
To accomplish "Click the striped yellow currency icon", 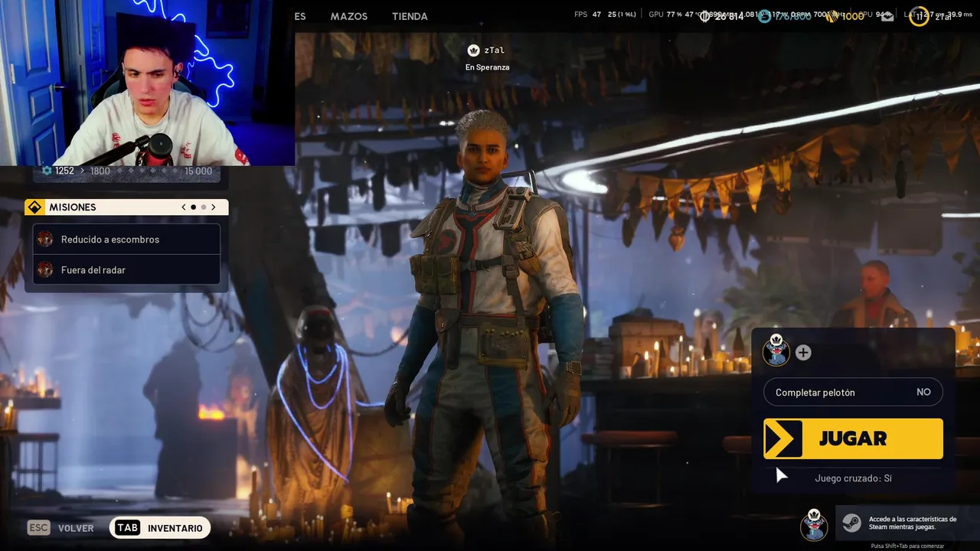I will point(831,17).
